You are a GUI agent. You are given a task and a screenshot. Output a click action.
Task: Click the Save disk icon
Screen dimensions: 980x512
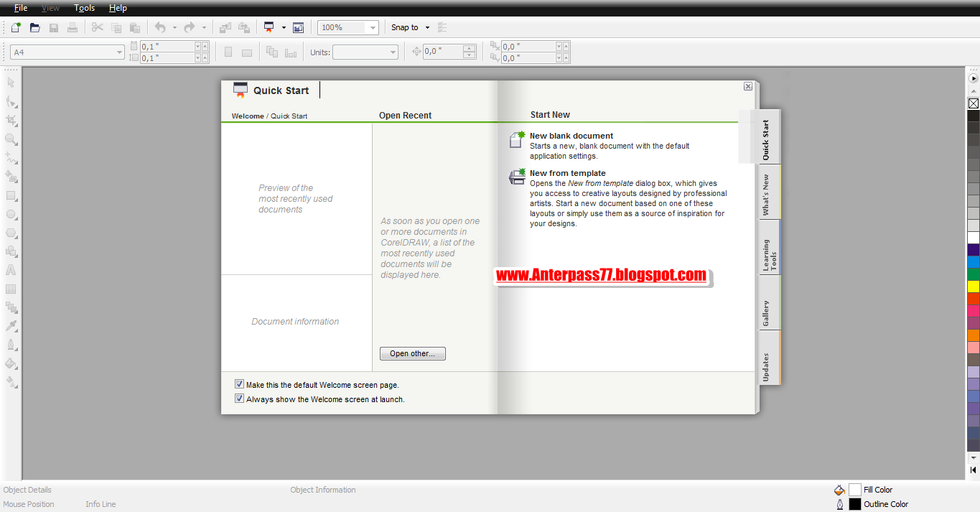tap(54, 27)
